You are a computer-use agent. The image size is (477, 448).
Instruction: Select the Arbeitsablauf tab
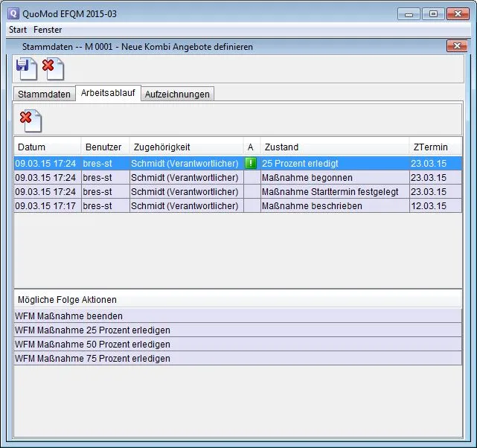tap(108, 93)
